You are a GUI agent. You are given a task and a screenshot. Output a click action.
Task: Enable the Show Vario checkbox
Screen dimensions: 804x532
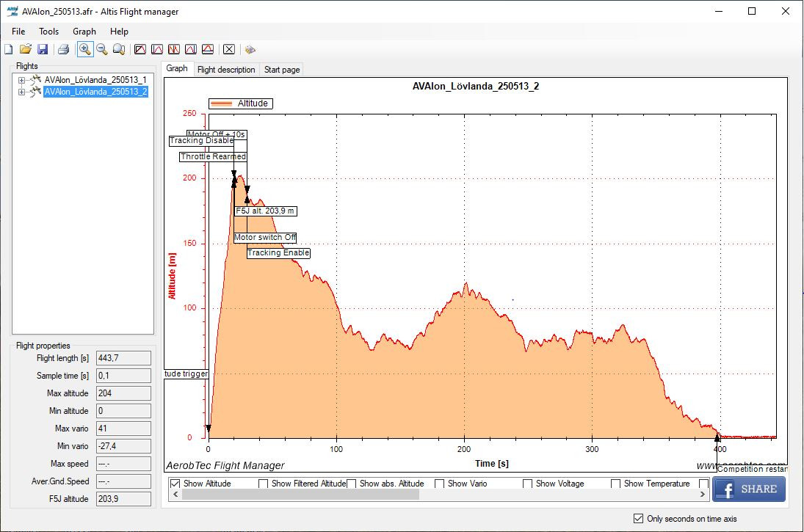click(440, 484)
